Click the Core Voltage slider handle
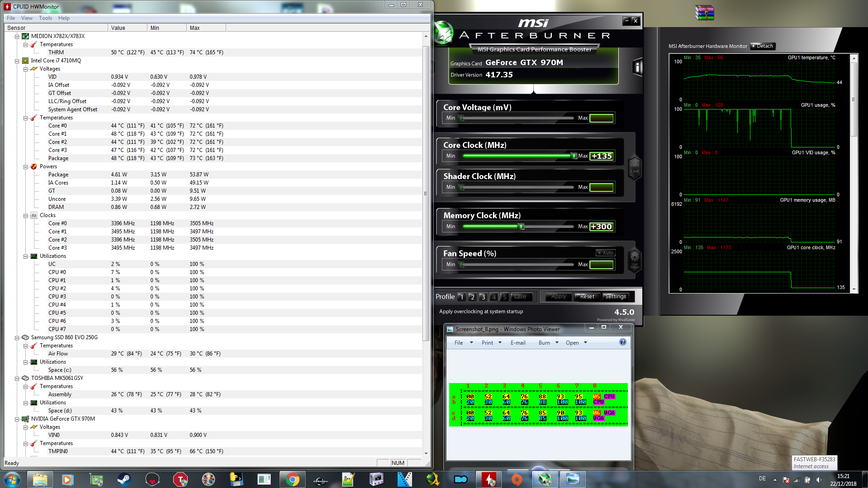Screen dimensions: 868x488 [462, 118]
